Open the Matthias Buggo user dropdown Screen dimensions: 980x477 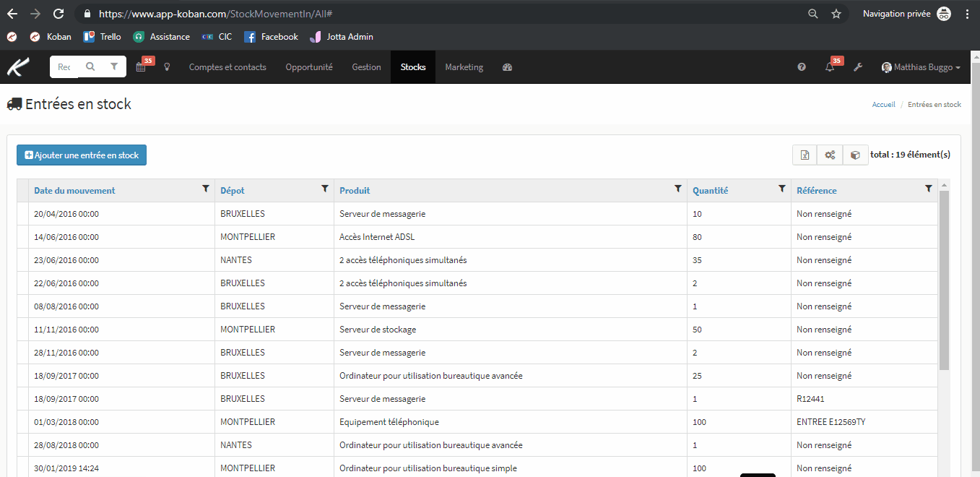click(x=921, y=67)
